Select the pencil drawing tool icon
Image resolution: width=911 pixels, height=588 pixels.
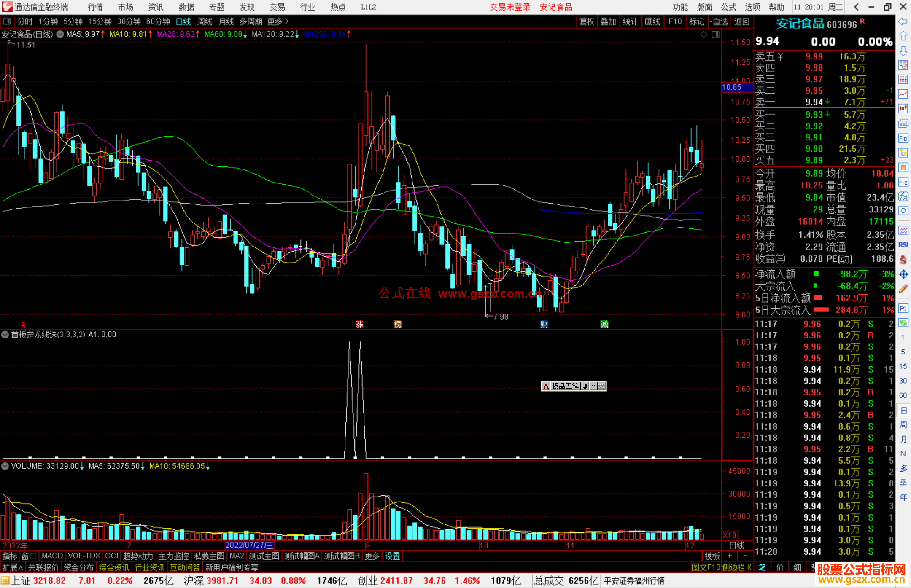pos(903,289)
